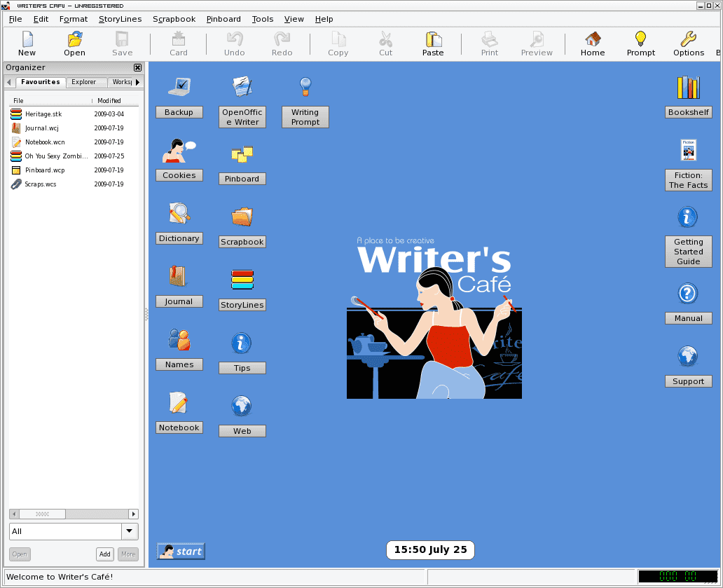Open the Fiction: The Facts book icon

(x=689, y=150)
